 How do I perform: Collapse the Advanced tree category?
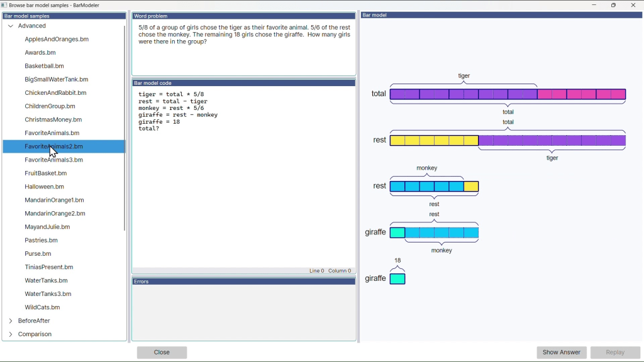(x=11, y=26)
